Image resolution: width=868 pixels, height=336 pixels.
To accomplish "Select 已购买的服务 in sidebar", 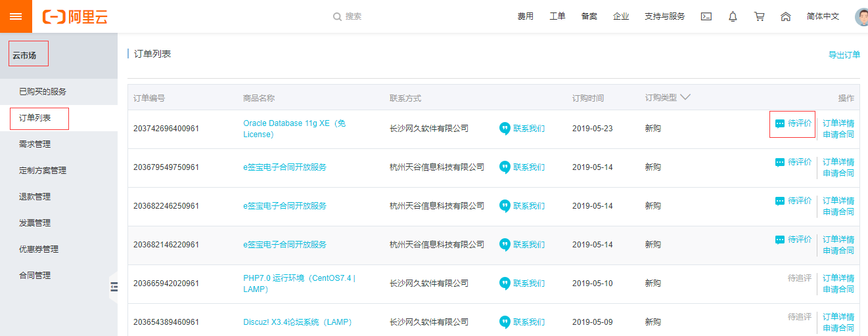I will 43,92.
